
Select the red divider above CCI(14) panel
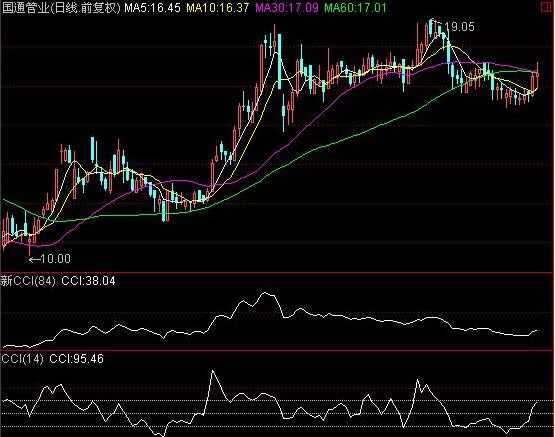pyautogui.click(x=277, y=351)
